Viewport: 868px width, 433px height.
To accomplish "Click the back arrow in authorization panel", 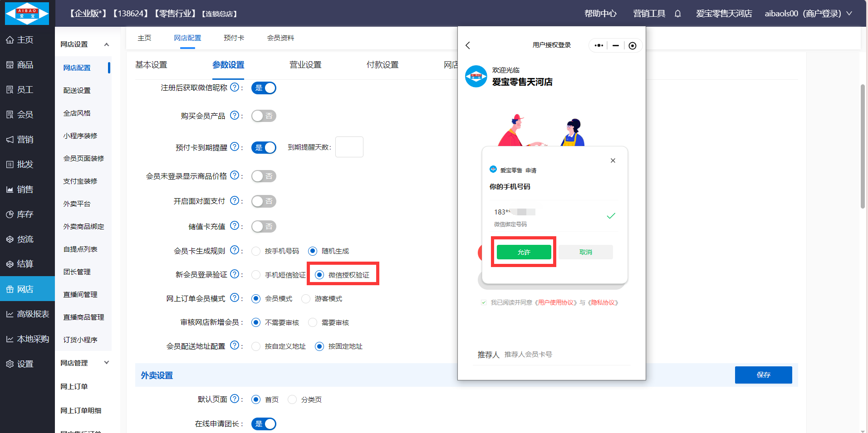I will coord(468,45).
